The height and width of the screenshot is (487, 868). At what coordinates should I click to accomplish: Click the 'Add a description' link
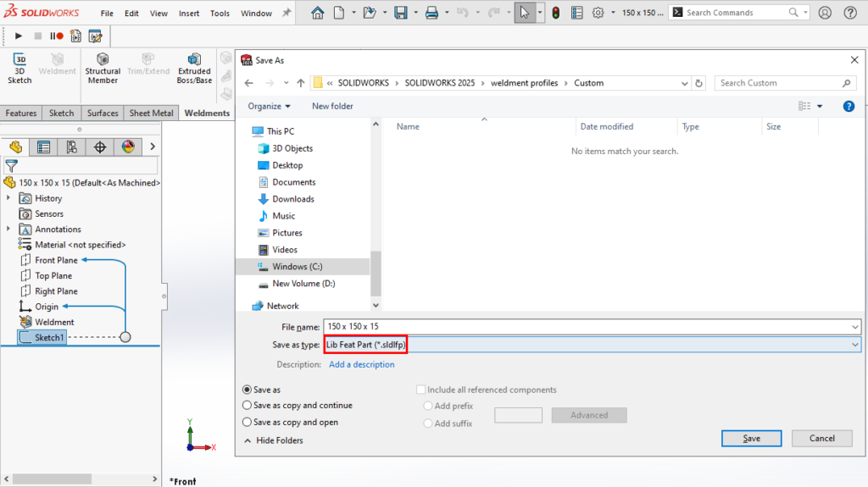361,364
